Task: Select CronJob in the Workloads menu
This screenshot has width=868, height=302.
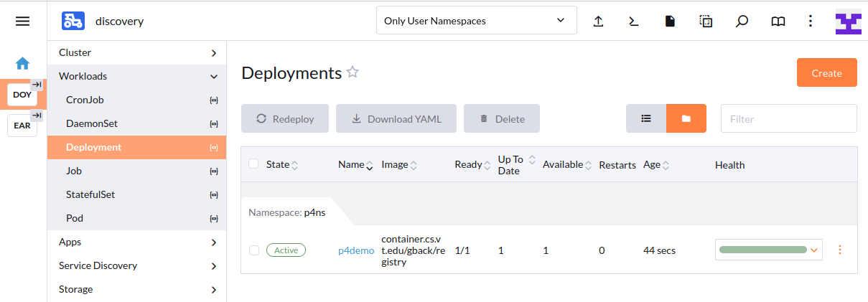Action: point(85,100)
